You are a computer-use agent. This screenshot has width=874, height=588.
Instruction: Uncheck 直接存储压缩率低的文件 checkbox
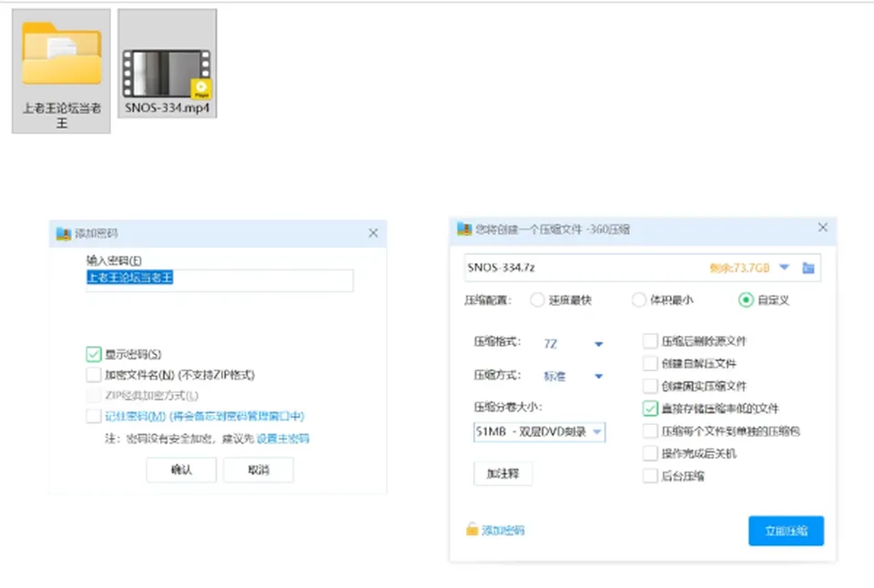[x=650, y=409]
